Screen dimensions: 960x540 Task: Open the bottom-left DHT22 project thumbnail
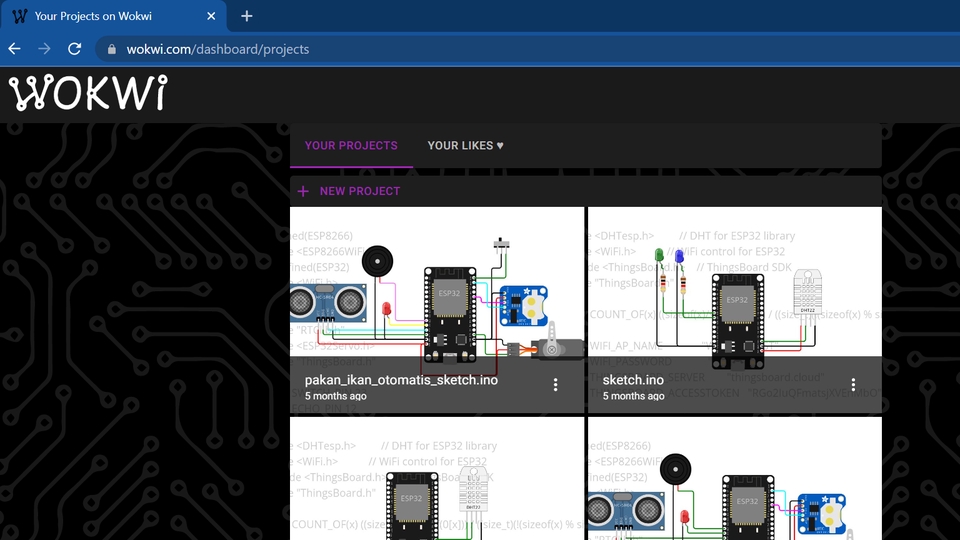pos(437,478)
